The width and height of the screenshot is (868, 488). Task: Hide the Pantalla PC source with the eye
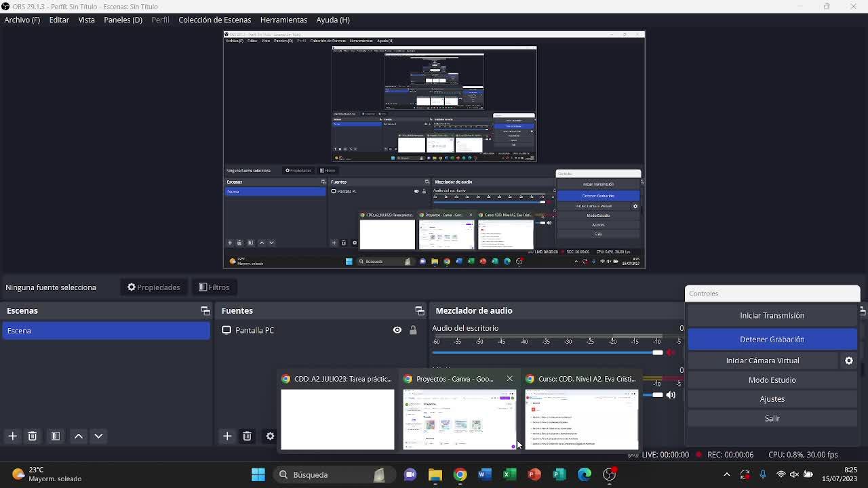click(397, 330)
